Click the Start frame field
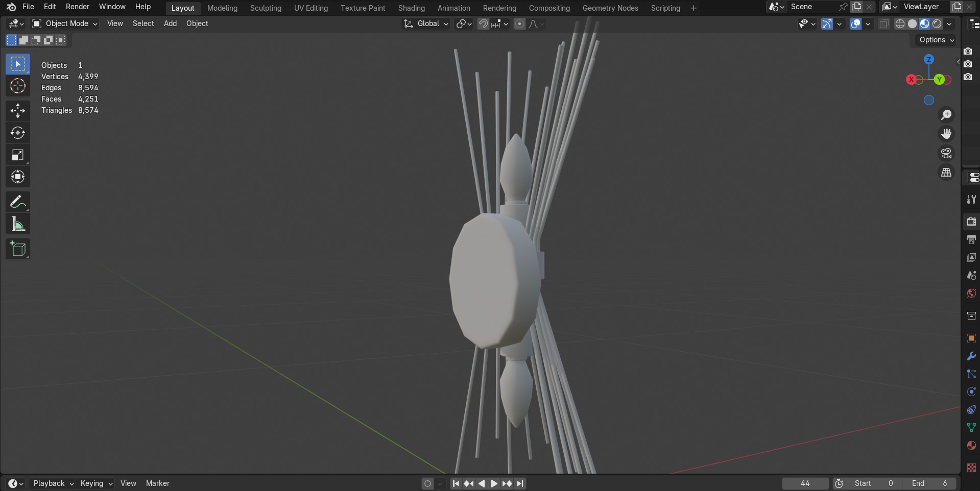 874,483
